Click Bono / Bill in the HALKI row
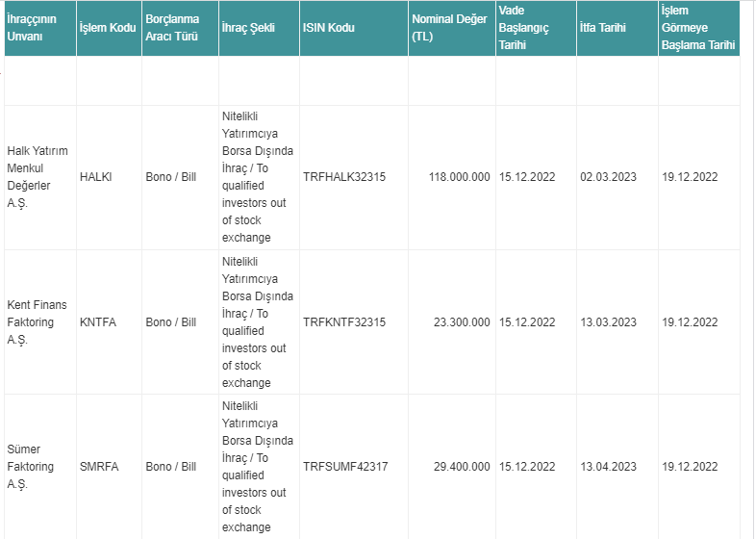This screenshot has width=756, height=539. pos(170,177)
